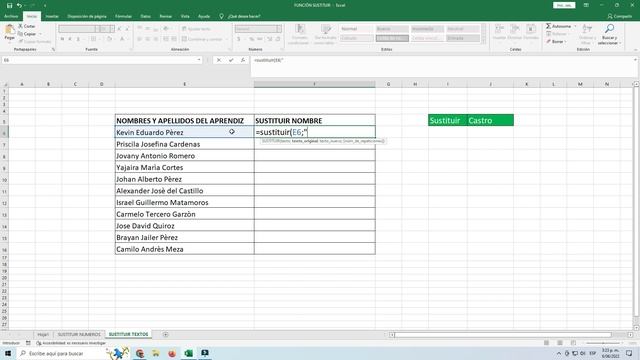Open the Name Box dropdown arrow
This screenshot has width=640, height=360.
pyautogui.click(x=199, y=60)
